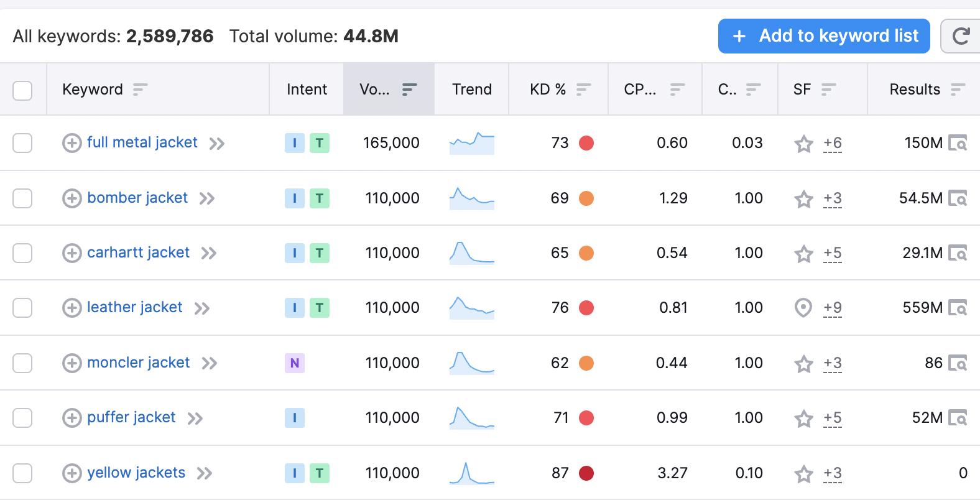
Task: Click dark red KD dot for yellow jackets
Action: [x=586, y=473]
